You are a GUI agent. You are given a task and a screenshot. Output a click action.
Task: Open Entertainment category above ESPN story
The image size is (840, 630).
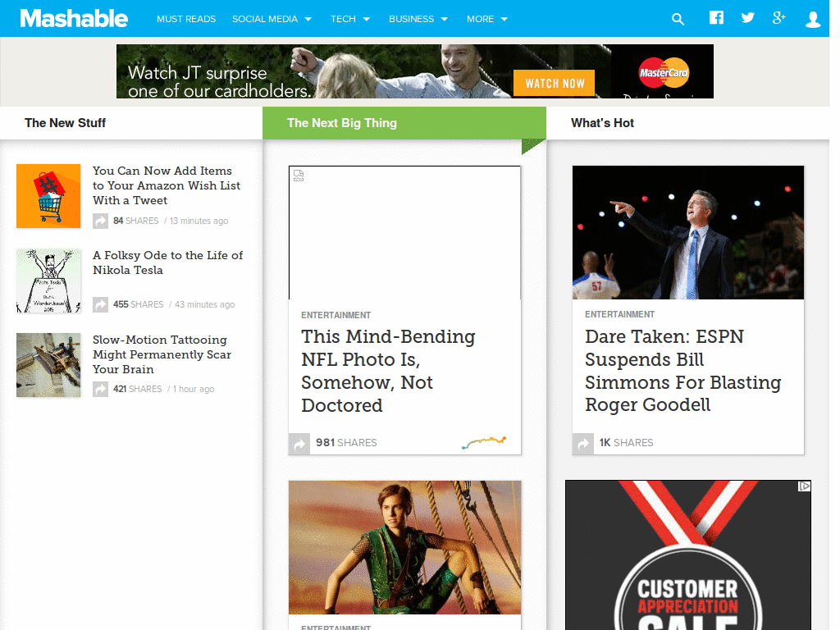coord(620,314)
